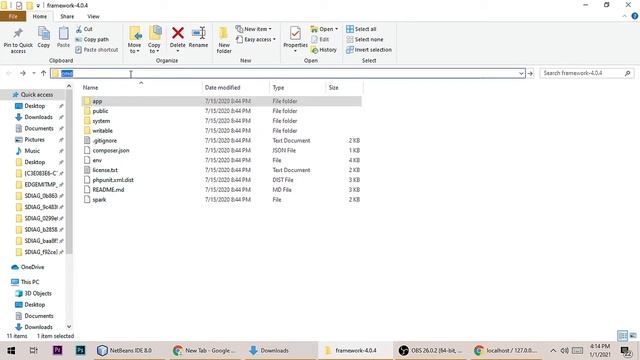This screenshot has width=640, height=360.
Task: Switch to large icons view layout
Action: (x=633, y=336)
